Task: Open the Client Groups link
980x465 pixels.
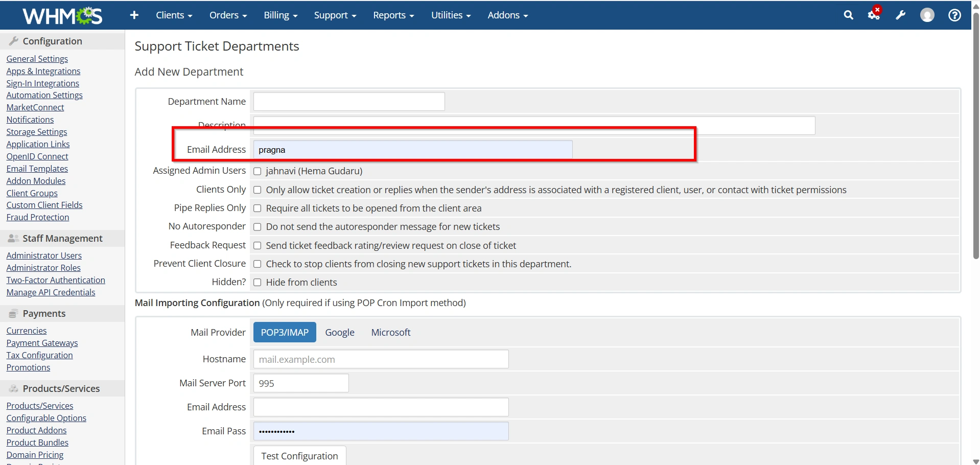Action: 32,193
